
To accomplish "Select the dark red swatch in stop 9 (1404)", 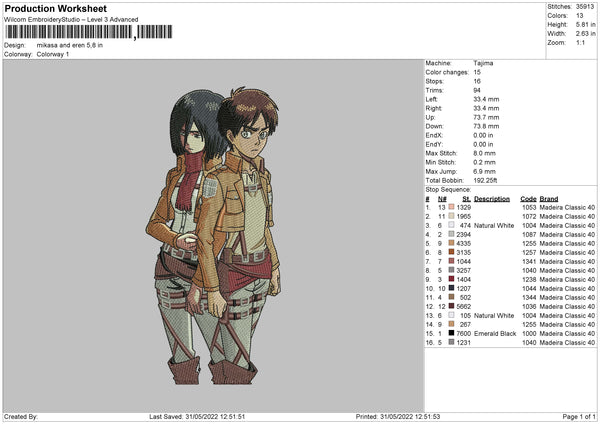I will point(452,279).
